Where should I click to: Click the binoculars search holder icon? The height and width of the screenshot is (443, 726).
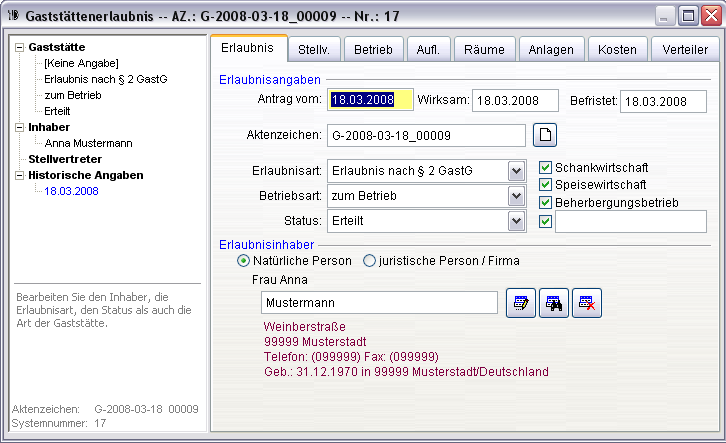(x=553, y=304)
